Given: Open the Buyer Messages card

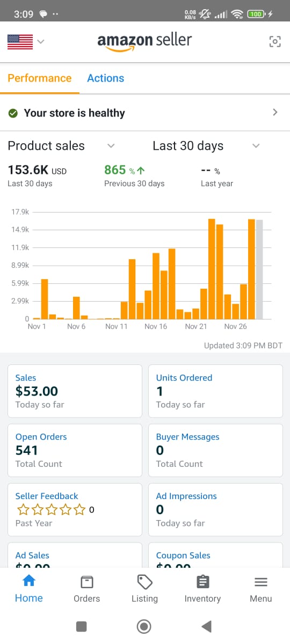Looking at the screenshot, I should [x=215, y=450].
